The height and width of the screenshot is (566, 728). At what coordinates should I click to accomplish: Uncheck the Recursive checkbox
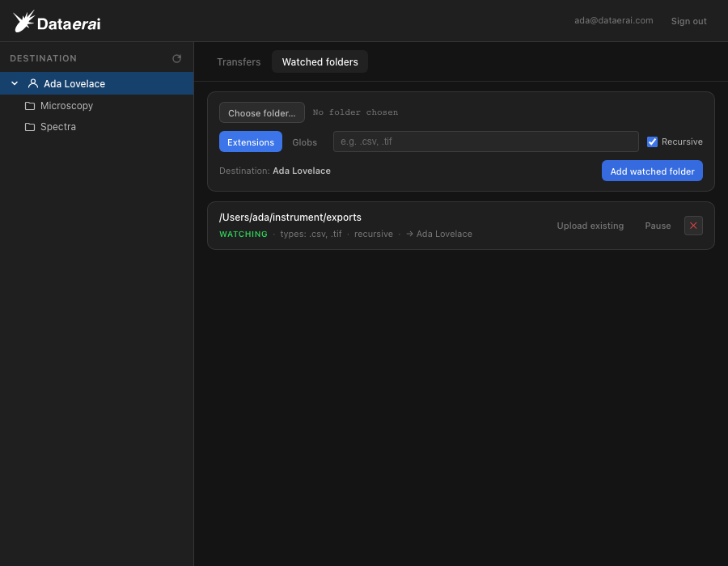tap(652, 142)
